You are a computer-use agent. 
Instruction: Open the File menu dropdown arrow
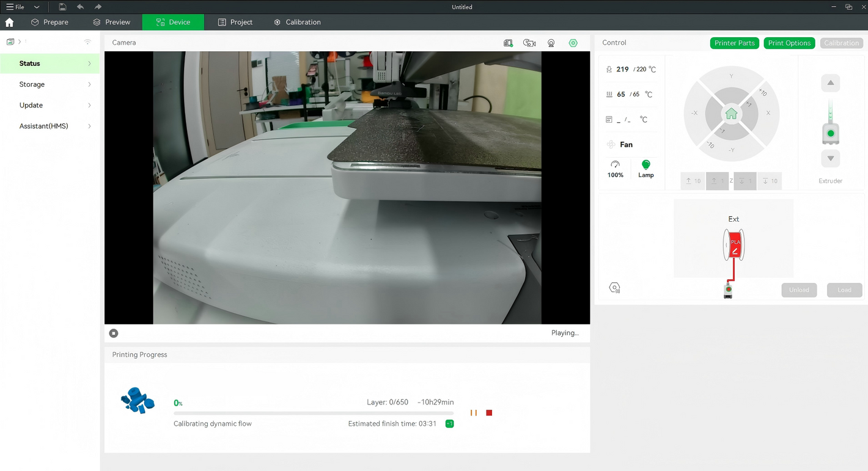click(x=37, y=7)
